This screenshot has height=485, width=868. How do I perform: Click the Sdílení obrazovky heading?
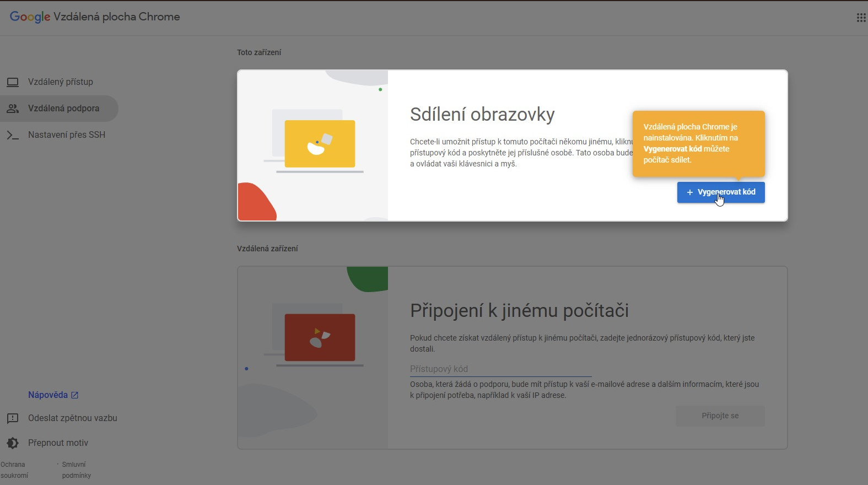[x=482, y=115]
